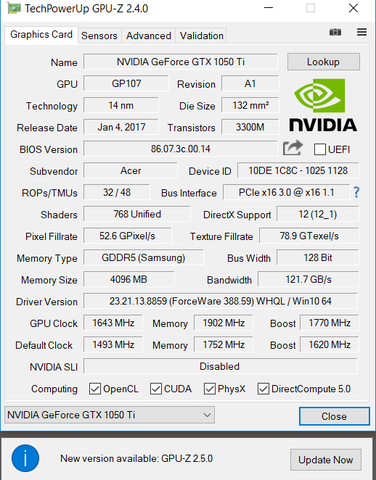
Task: Switch to the Advanced tab
Action: [149, 36]
